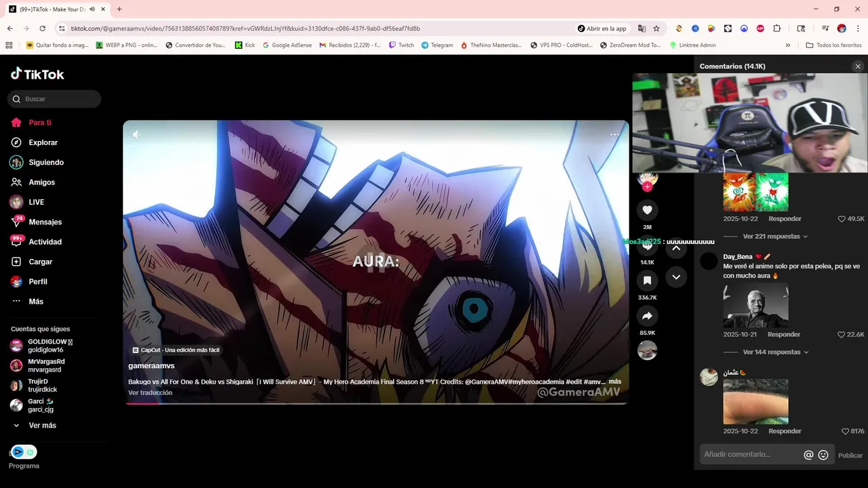Share the video with arrow icon
This screenshot has height=488, width=868.
647,316
